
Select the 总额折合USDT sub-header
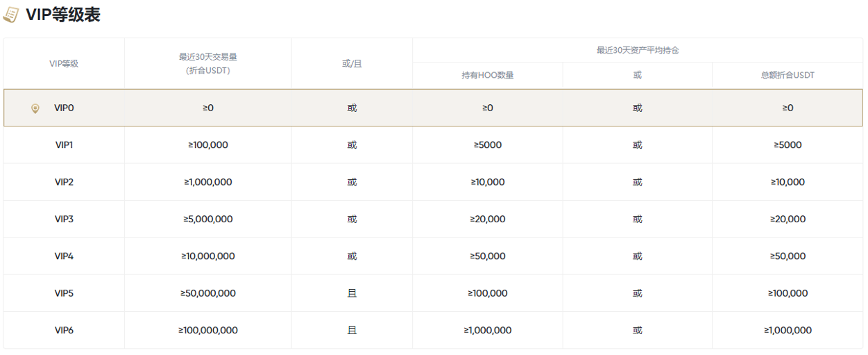[788, 75]
